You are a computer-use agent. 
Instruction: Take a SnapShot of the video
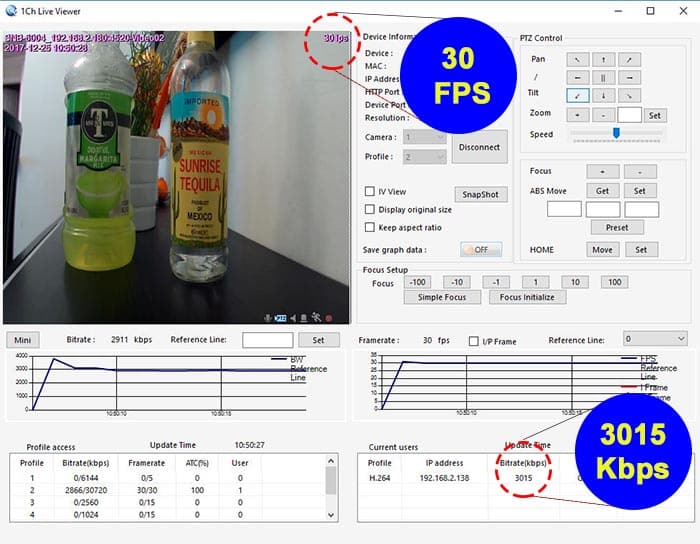pyautogui.click(x=481, y=194)
